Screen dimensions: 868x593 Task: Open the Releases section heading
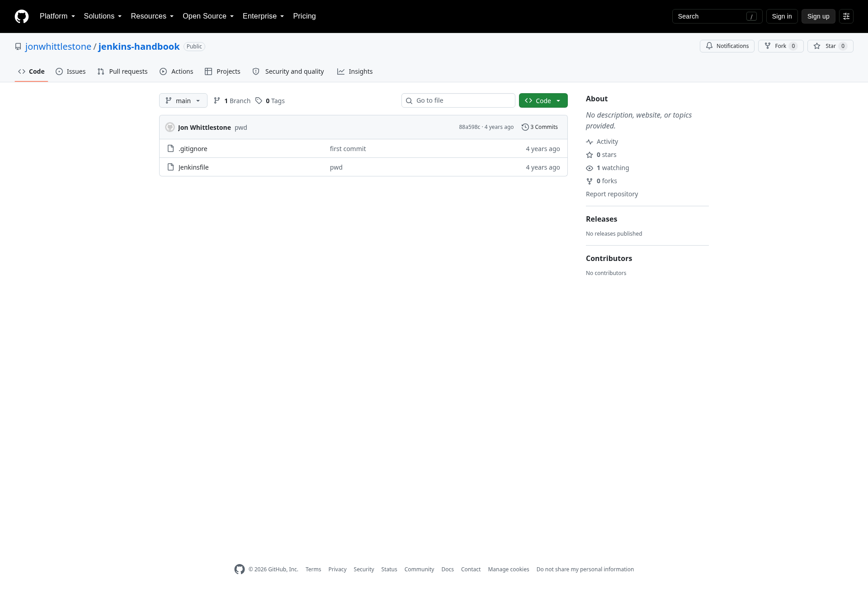(601, 219)
